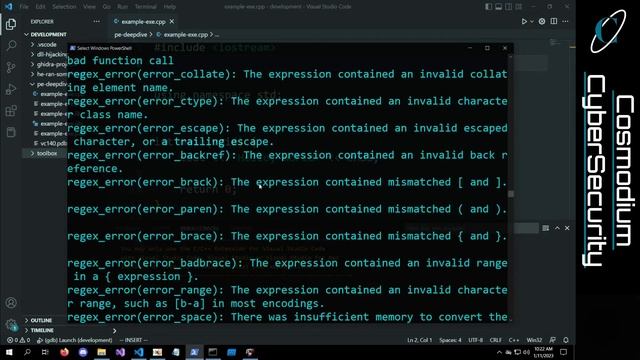Image resolution: width=640 pixels, height=360 pixels.
Task: Toggle the bottom panel layout icon
Action: pyautogui.click(x=498, y=7)
